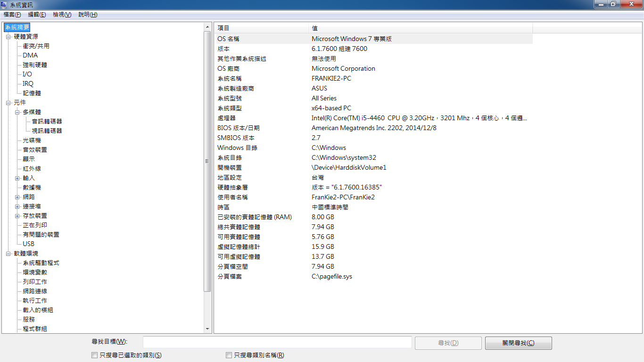The height and width of the screenshot is (362, 644).
Task: Select the 可用虛擬記憶體 row
Action: click(374, 256)
